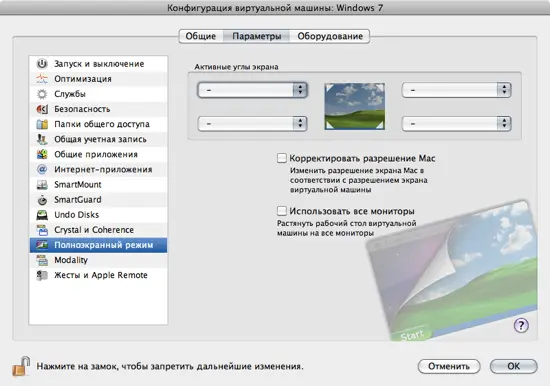Open the bottom-left screen corner dropdown
Viewport: 550px width, 386px height.
click(253, 124)
